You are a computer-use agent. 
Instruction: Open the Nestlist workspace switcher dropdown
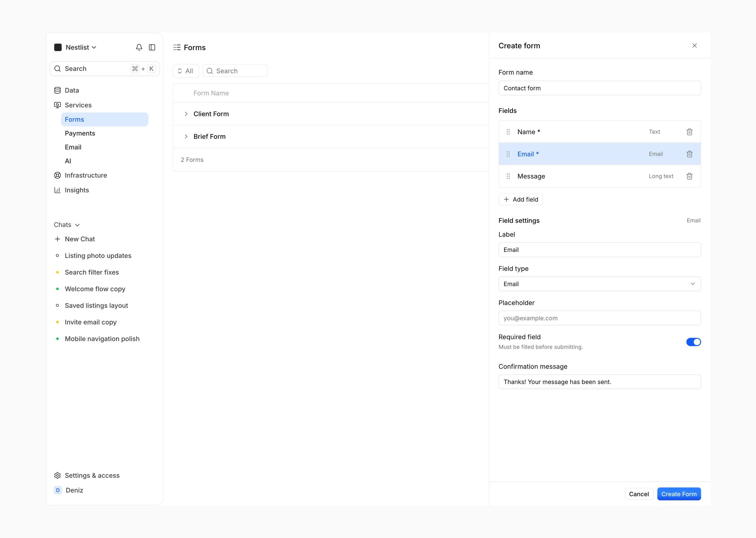coord(81,47)
